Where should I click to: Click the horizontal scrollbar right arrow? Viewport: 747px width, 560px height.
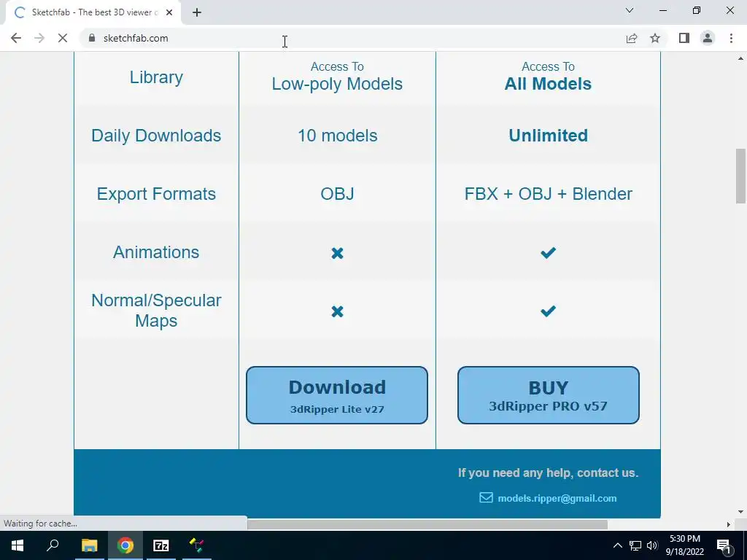click(729, 524)
